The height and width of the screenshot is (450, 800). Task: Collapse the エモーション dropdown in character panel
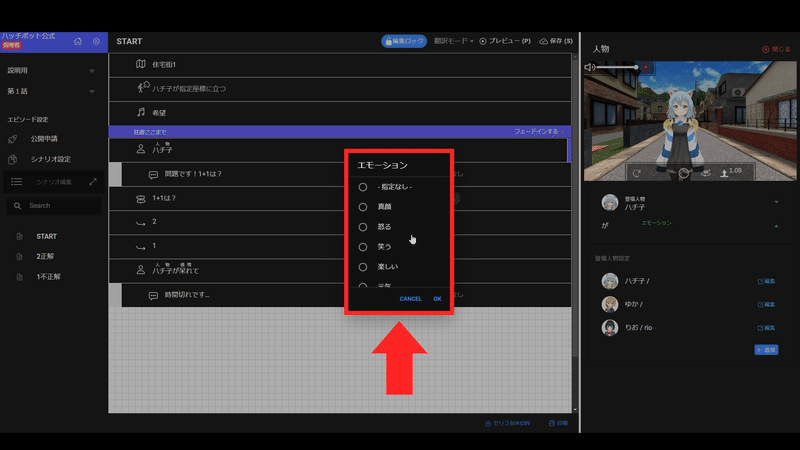776,226
